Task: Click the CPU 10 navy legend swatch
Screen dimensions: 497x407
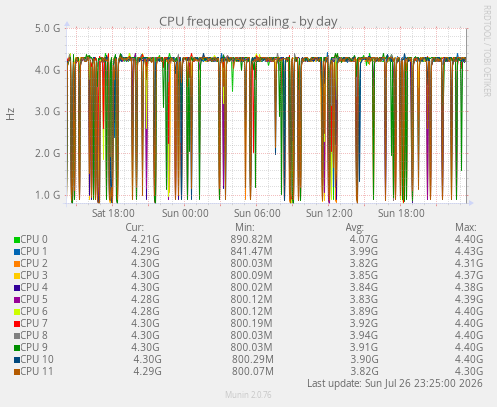Action: (17, 360)
